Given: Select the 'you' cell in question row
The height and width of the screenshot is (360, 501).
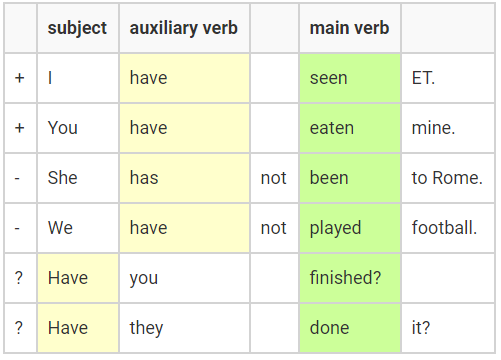Looking at the screenshot, I should pyautogui.click(x=184, y=278).
